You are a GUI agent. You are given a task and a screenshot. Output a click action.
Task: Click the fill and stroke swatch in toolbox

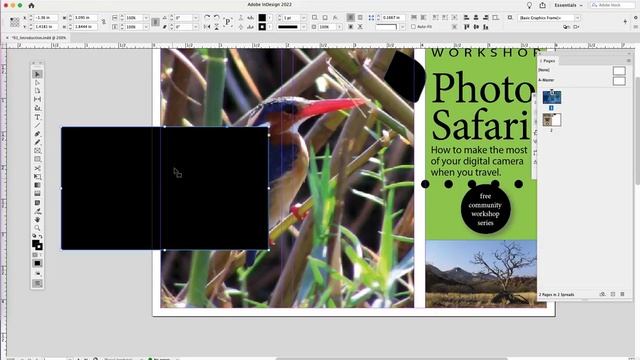(x=37, y=244)
